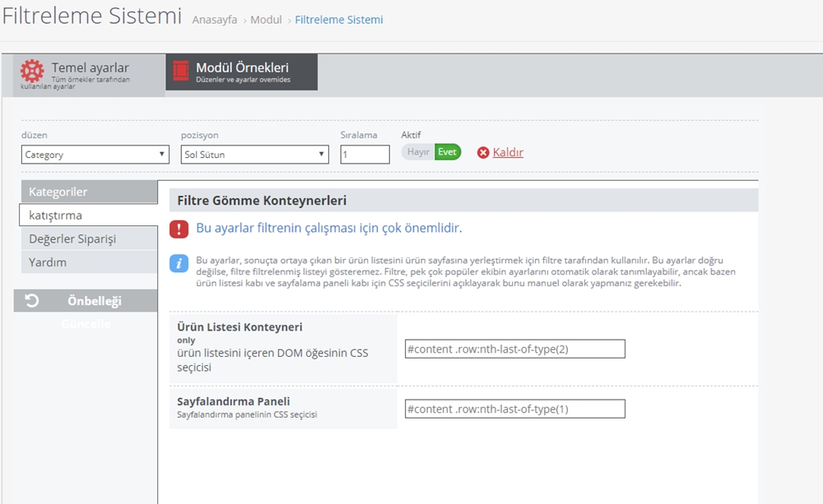Open the Modül Örnekleri tab
This screenshot has width=823, height=504.
click(x=241, y=72)
